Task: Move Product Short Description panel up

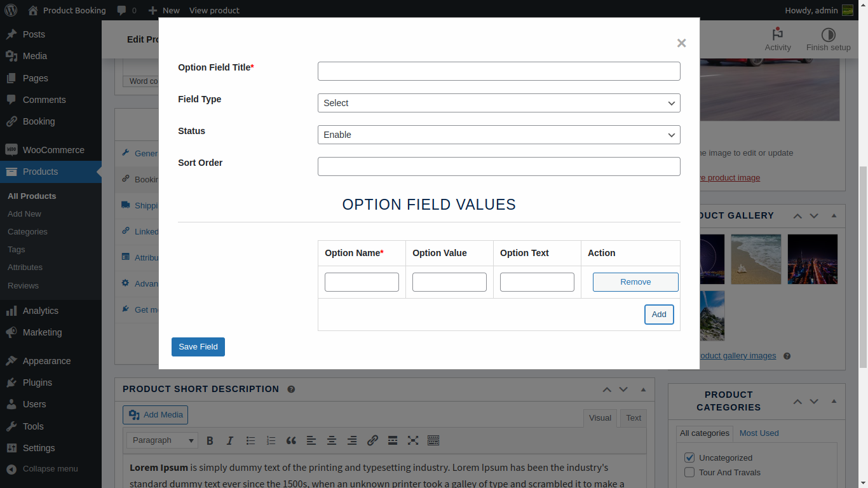Action: (x=607, y=390)
